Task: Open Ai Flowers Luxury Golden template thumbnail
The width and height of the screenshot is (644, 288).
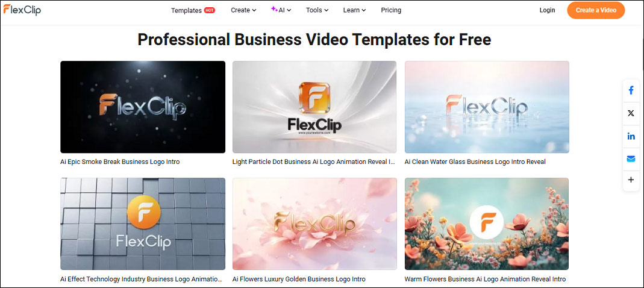Action: (314, 224)
